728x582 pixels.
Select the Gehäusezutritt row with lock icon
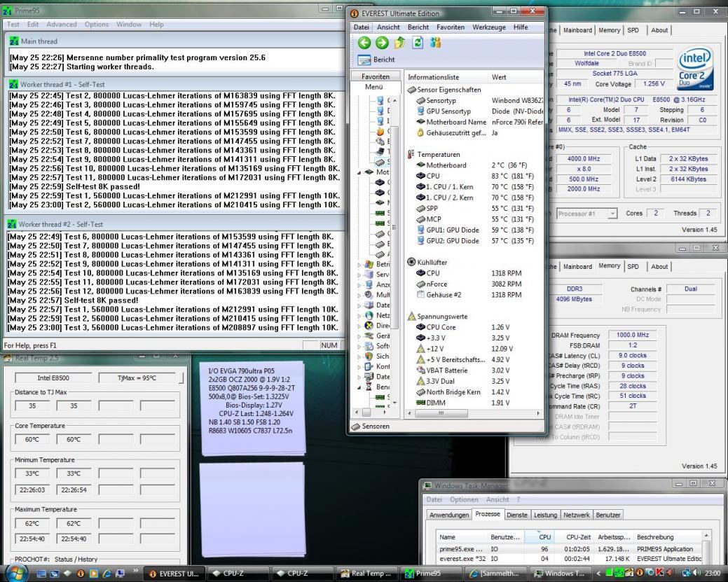click(x=479, y=133)
